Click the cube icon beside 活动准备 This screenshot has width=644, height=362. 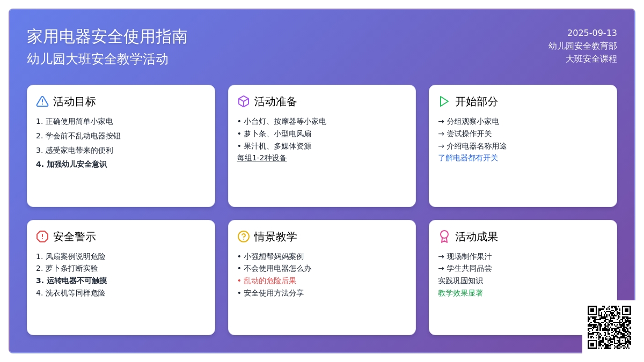(244, 101)
